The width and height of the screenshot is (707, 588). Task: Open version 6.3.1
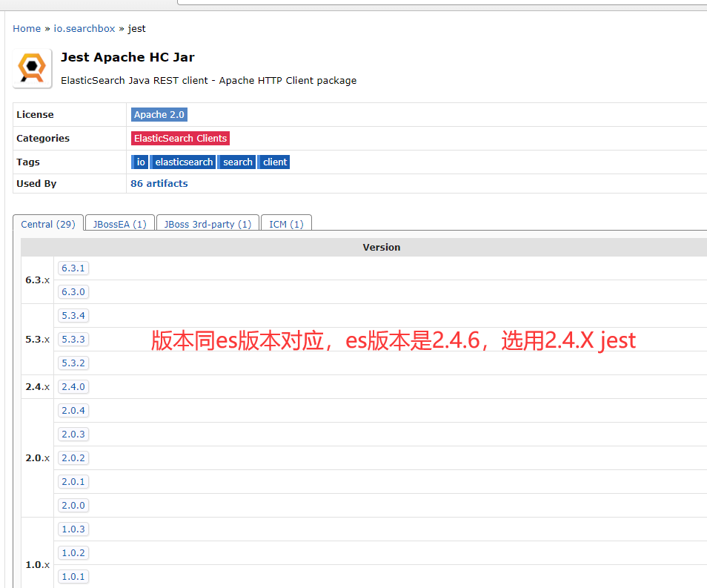tap(73, 268)
